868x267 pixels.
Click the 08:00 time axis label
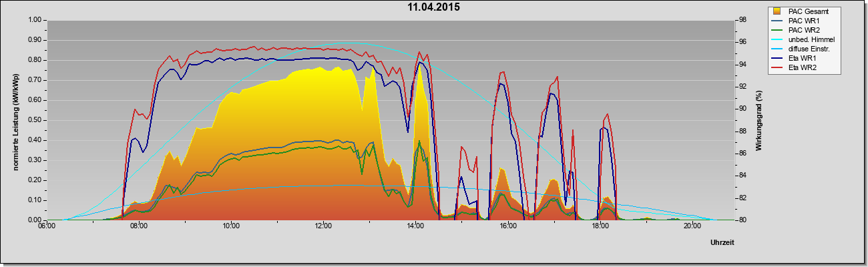click(x=138, y=226)
